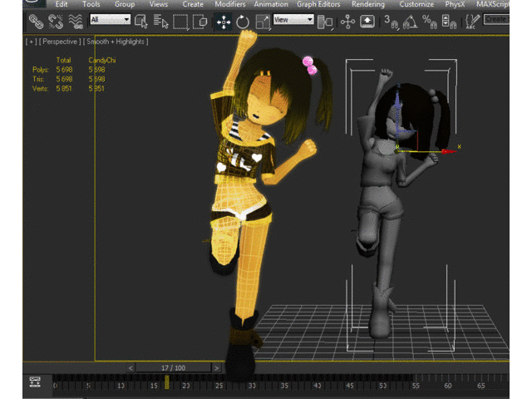This screenshot has height=399, width=532.
Task: Click the Total statistics column header
Action: [x=63, y=60]
